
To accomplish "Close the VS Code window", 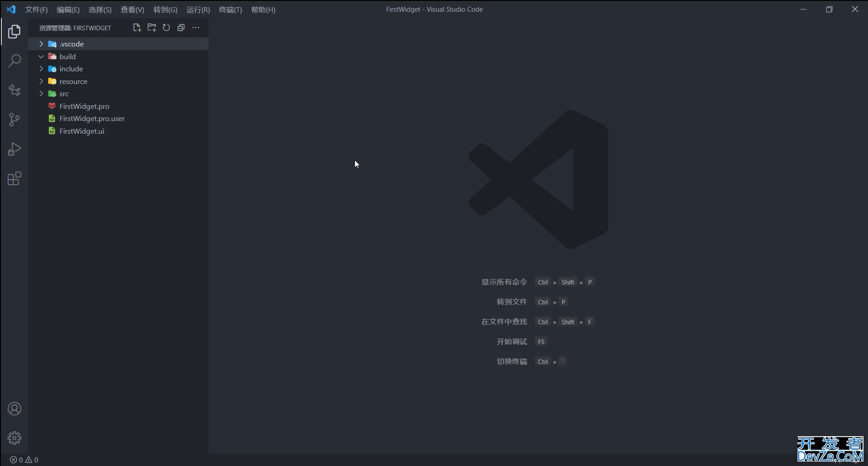I will [855, 9].
